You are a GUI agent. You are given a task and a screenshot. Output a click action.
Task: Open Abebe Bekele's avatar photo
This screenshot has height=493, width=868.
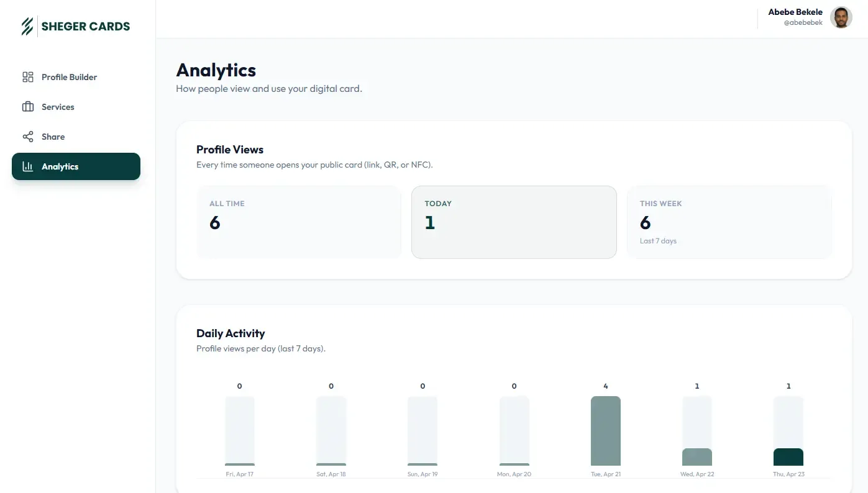click(x=841, y=17)
